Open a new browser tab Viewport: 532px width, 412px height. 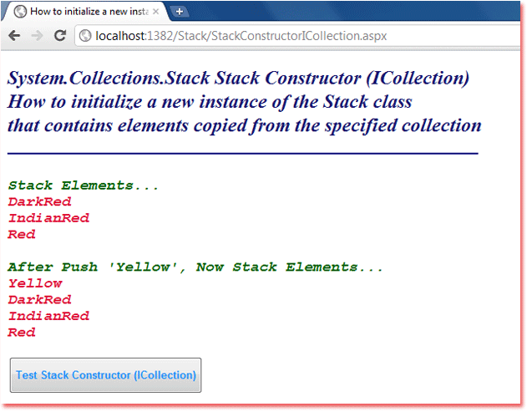(x=179, y=12)
